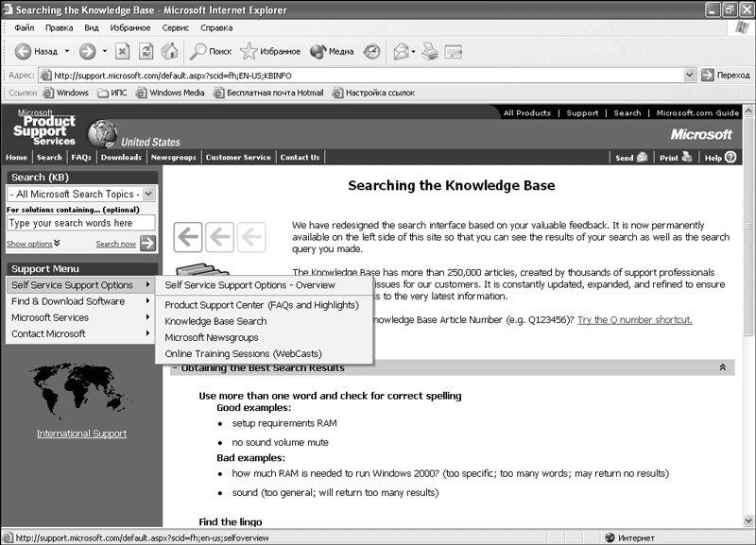This screenshot has height=545, width=756.
Task: Open the Customer Service navigation link
Action: [238, 158]
